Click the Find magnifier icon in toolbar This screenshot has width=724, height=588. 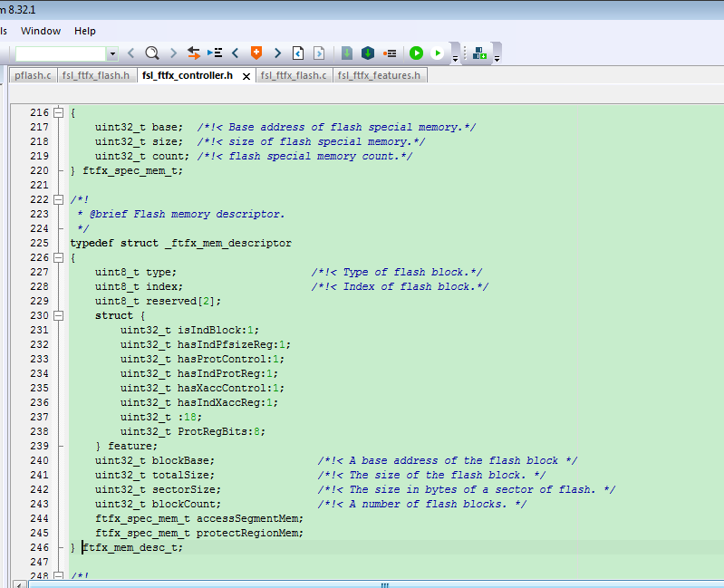click(152, 53)
